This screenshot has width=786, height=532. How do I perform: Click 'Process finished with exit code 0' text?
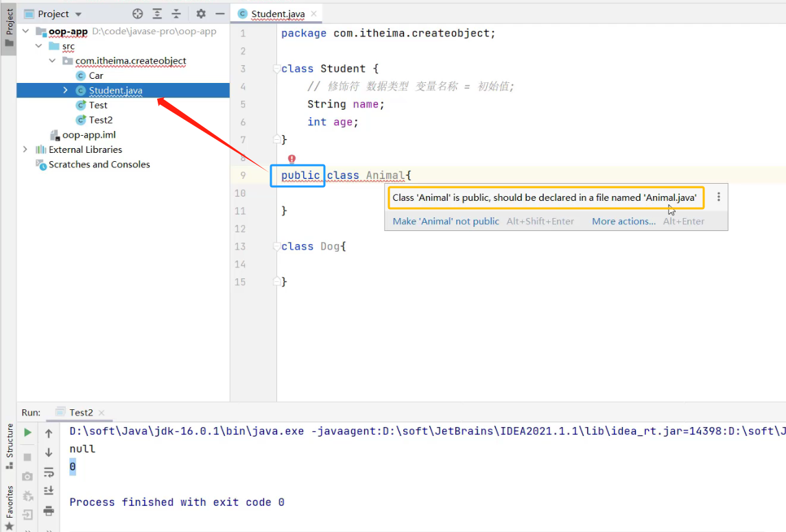(177, 502)
